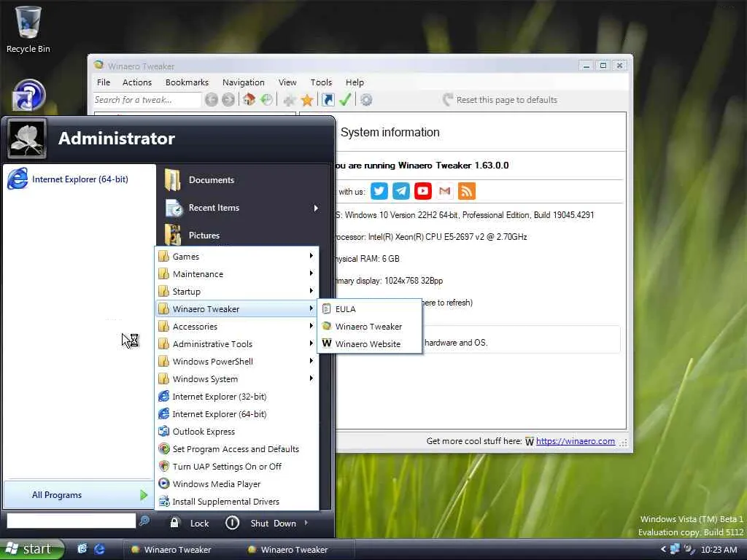
Task: Click the shortcut arrow toolbar icon
Action: 328,99
